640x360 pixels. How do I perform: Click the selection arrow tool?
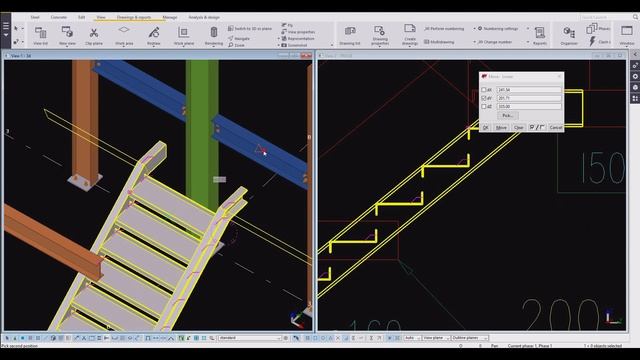point(16,29)
